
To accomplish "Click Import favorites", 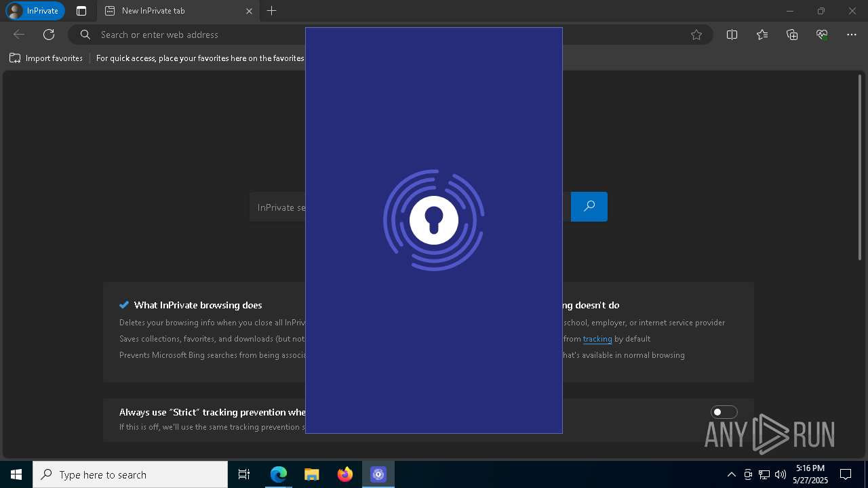I will (x=46, y=58).
